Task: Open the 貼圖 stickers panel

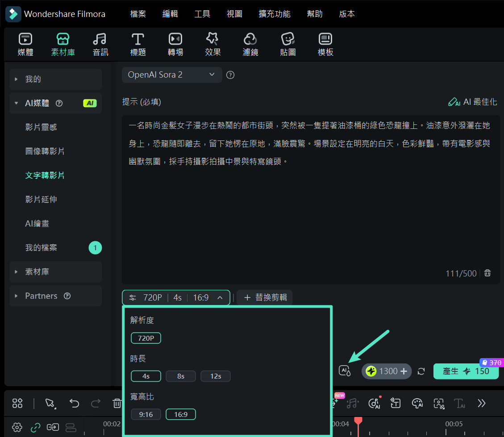Action: 287,44
